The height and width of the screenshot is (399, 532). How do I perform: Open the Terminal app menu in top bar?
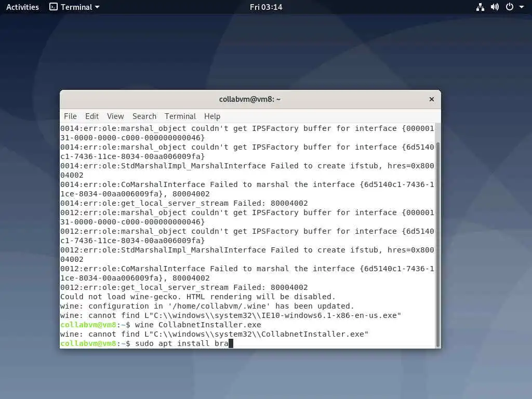click(x=74, y=7)
